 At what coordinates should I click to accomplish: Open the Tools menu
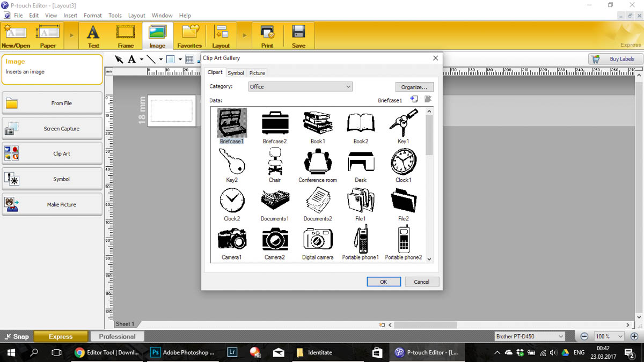click(115, 16)
